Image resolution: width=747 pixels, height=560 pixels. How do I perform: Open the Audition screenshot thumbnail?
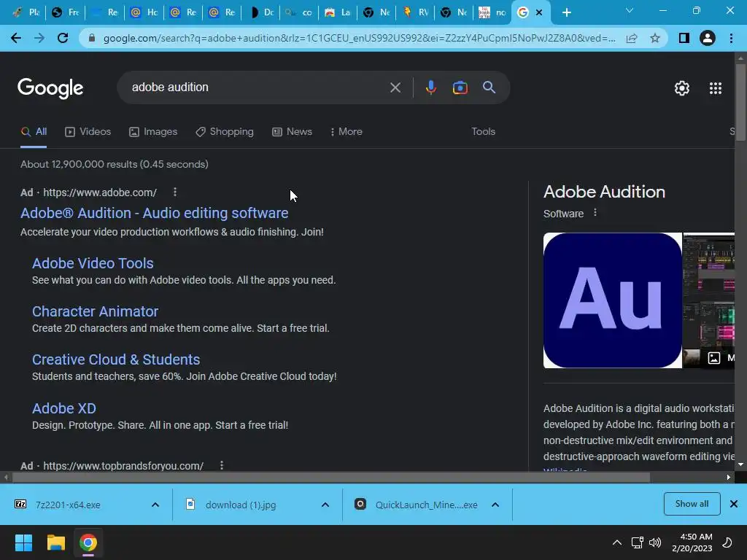coord(708,300)
